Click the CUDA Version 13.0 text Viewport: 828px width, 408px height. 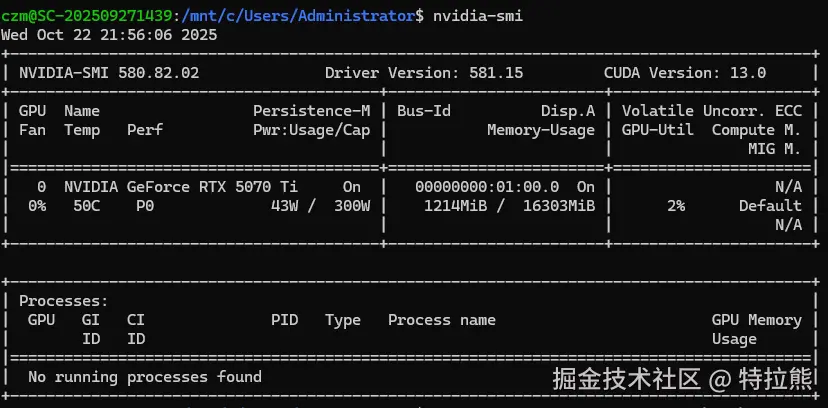(x=685, y=73)
